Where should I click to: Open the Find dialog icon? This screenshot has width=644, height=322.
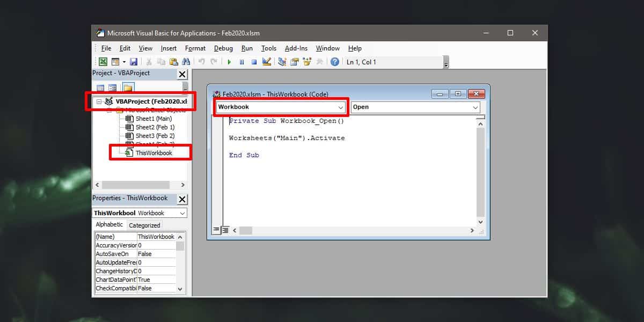point(186,61)
